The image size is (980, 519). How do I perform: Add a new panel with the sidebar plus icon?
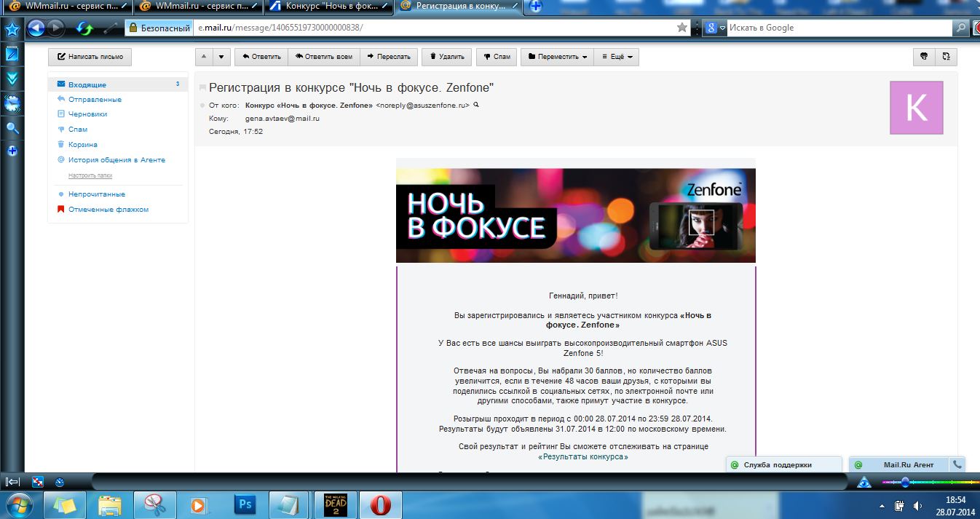tap(12, 151)
